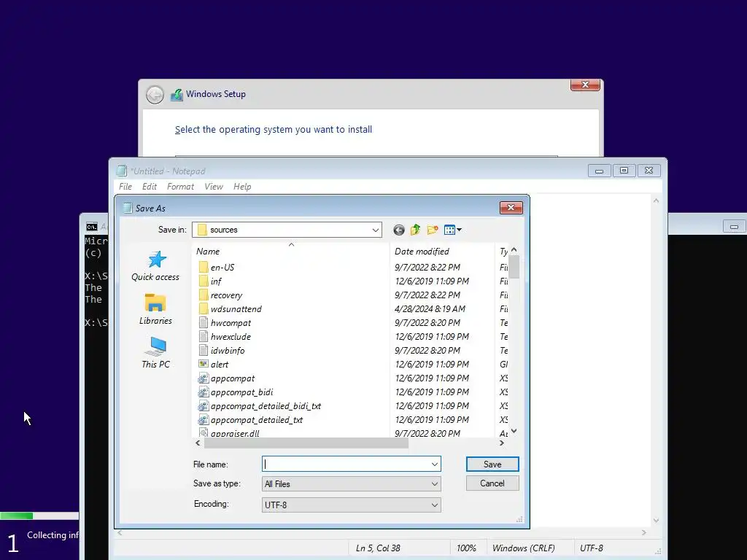747x560 pixels.
Task: Open the Encoding dropdown
Action: pos(351,505)
